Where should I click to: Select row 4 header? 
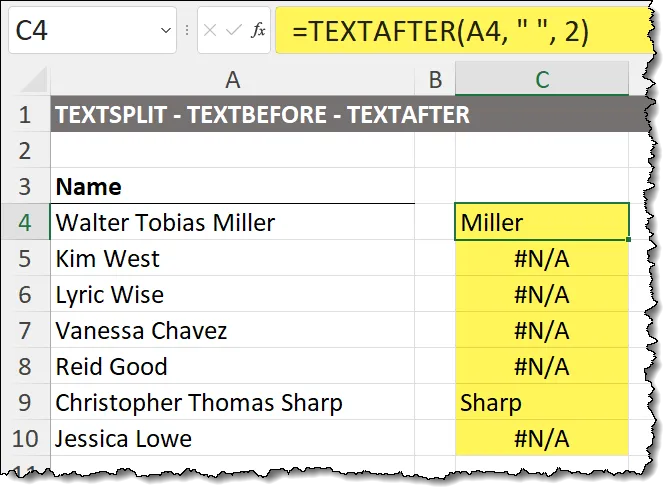26,222
